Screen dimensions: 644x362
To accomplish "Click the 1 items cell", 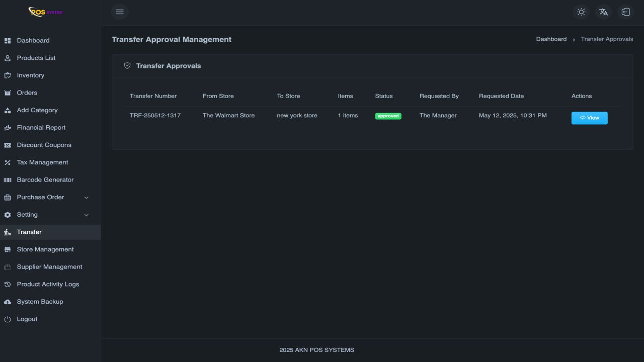I will [x=348, y=116].
